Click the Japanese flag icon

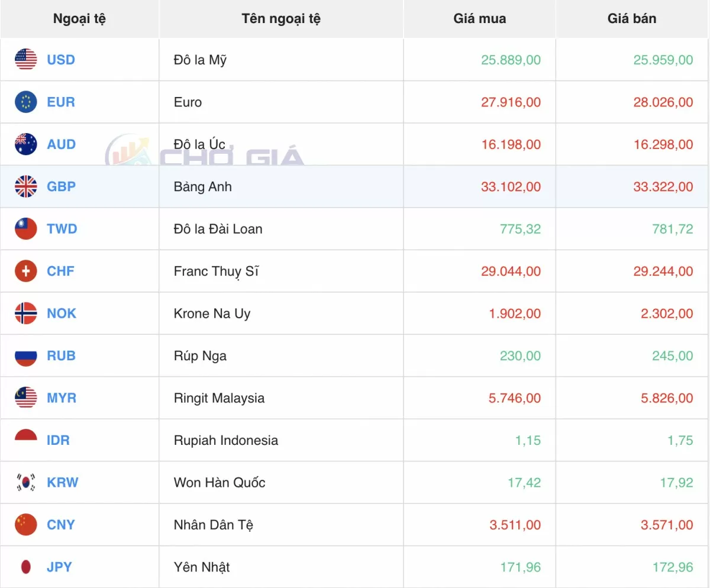point(26,567)
